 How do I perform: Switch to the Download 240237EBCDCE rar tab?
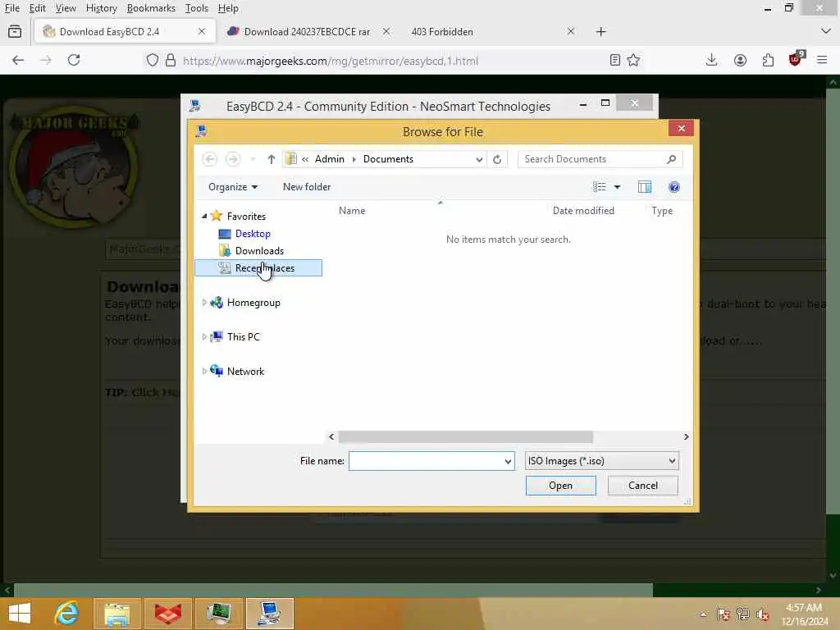click(307, 32)
